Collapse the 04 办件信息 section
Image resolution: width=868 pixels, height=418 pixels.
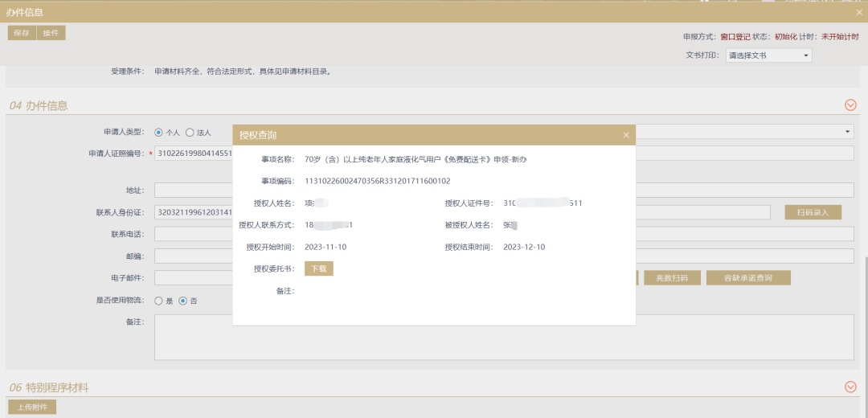point(850,105)
